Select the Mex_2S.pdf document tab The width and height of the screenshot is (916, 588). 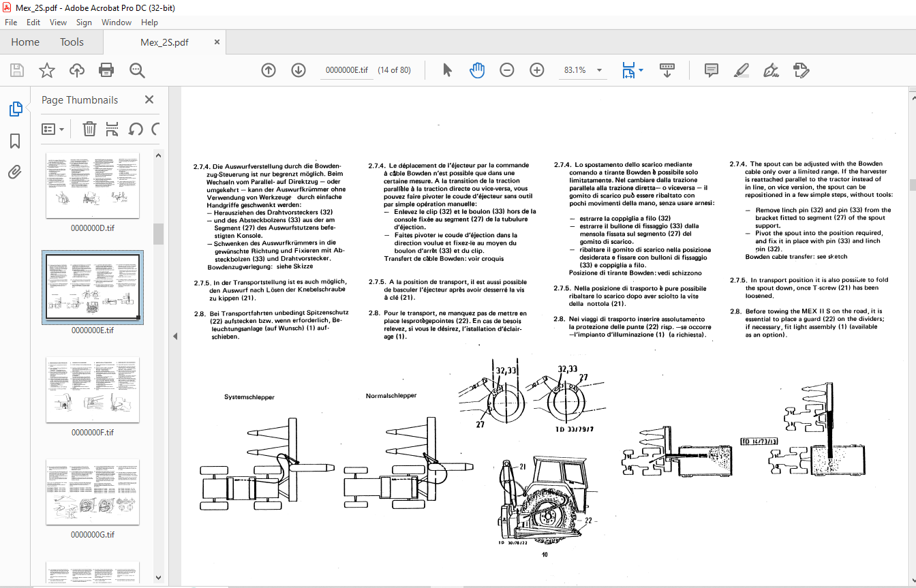164,42
